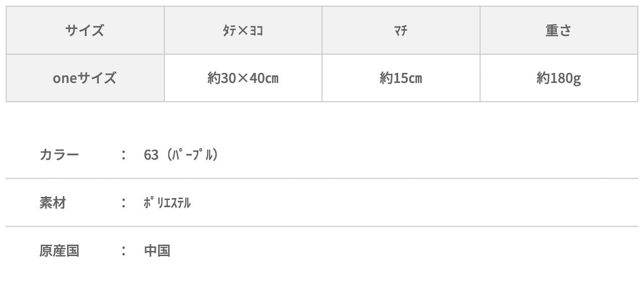Click the 素材 label

(53, 203)
